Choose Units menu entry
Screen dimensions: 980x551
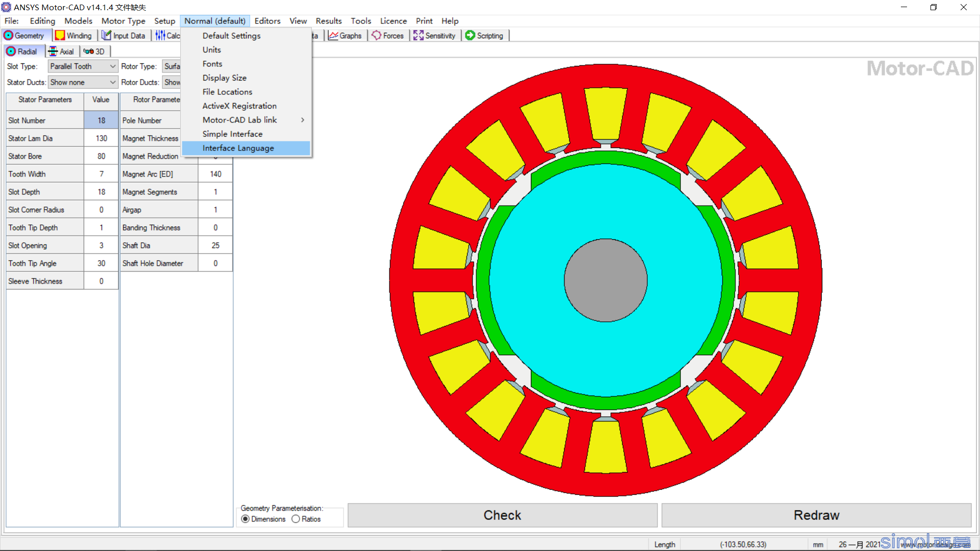click(x=246, y=50)
